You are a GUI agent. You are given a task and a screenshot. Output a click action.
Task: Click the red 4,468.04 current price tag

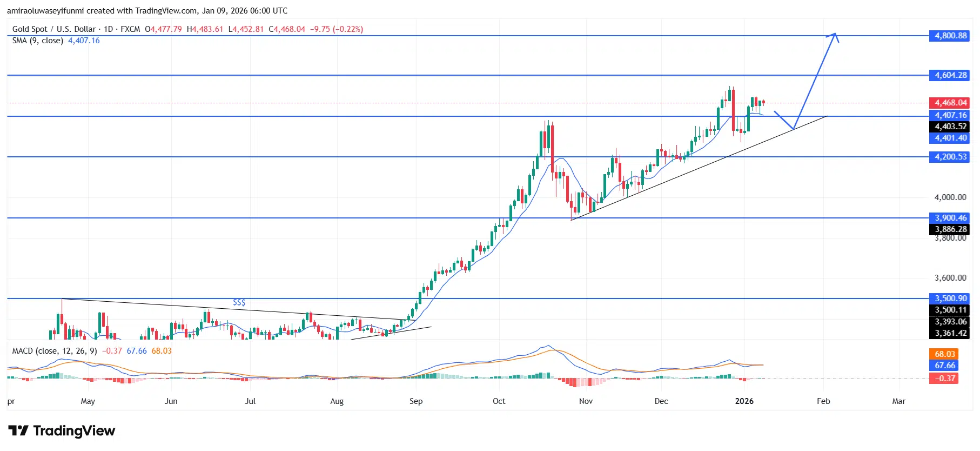pos(950,103)
